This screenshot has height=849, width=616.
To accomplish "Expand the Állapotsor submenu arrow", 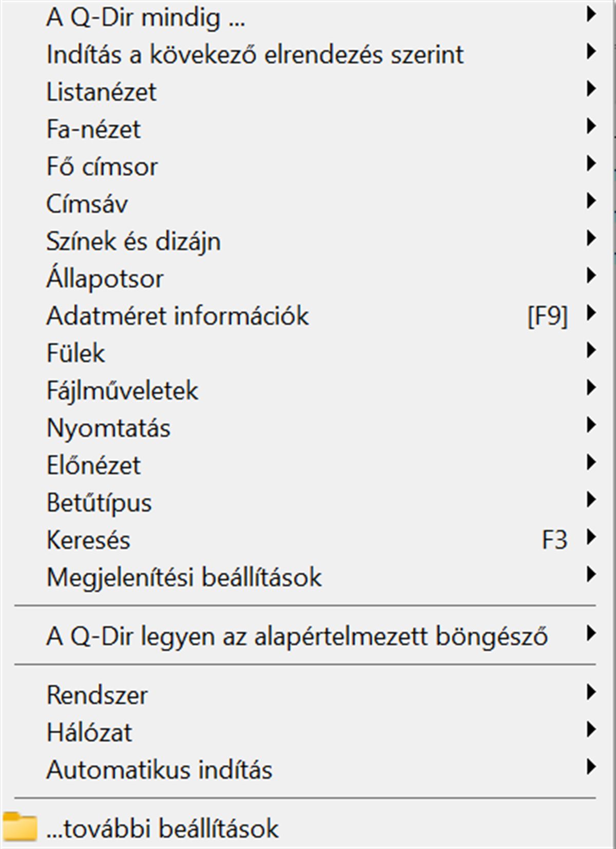I will pyautogui.click(x=591, y=276).
